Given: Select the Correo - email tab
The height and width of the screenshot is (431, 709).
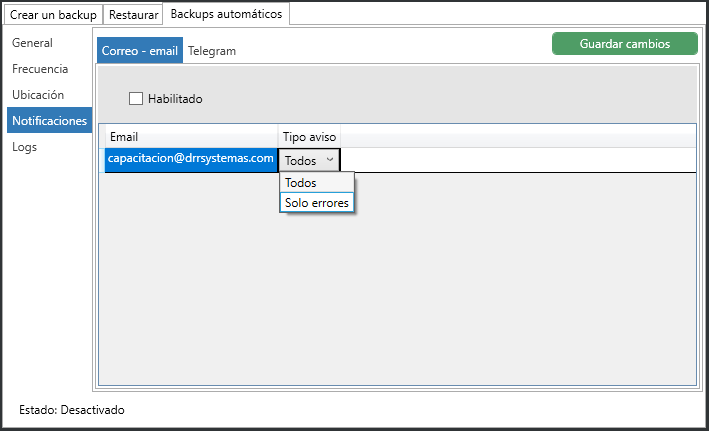Looking at the screenshot, I should click(x=140, y=51).
